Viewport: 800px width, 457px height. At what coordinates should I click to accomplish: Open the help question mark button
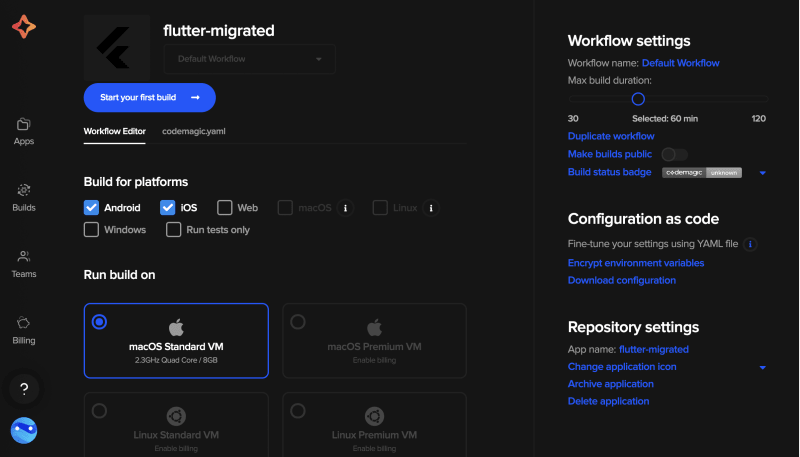[x=24, y=389]
